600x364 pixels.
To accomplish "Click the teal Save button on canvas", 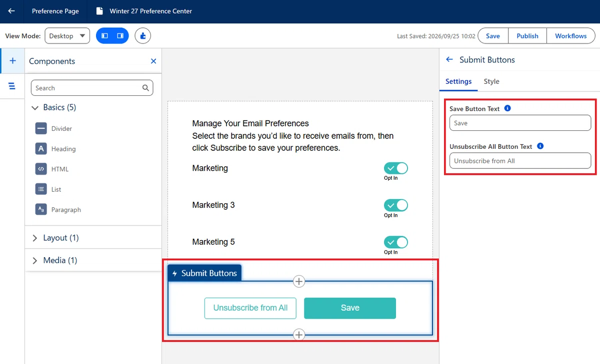I will [350, 308].
